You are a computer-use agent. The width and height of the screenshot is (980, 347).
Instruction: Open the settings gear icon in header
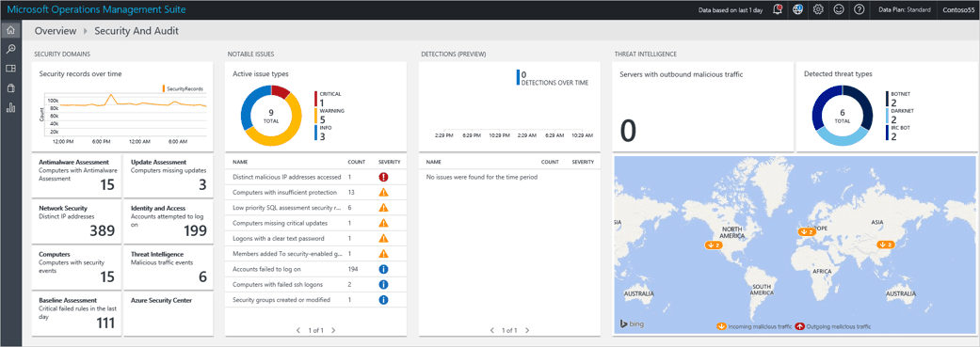pos(818,9)
